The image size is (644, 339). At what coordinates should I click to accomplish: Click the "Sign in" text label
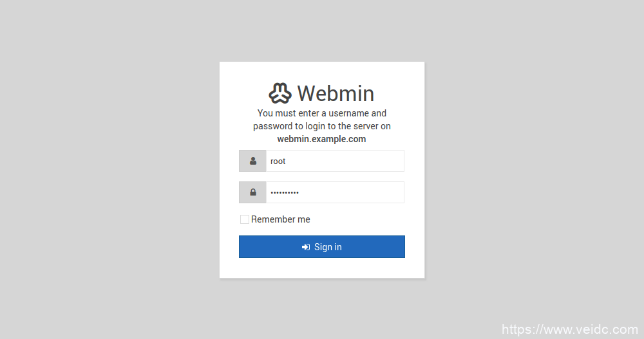point(328,247)
